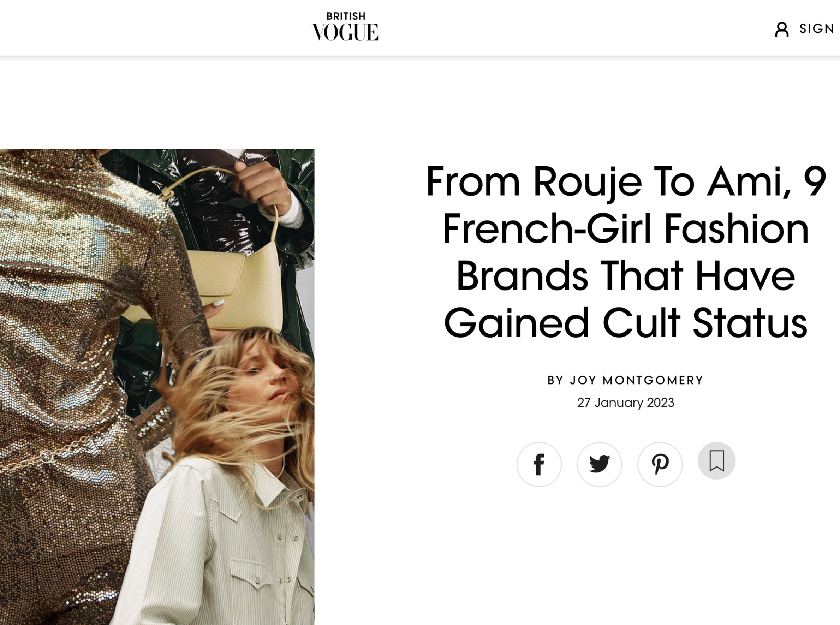Click the BRITISH text above the logo

(x=346, y=16)
